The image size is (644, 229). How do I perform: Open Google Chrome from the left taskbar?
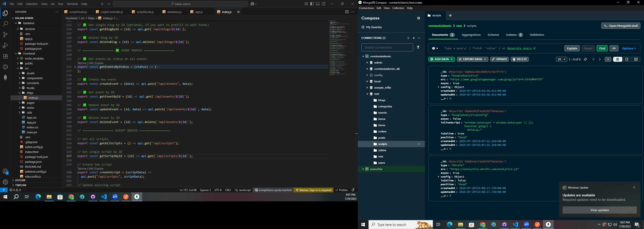click(71, 197)
